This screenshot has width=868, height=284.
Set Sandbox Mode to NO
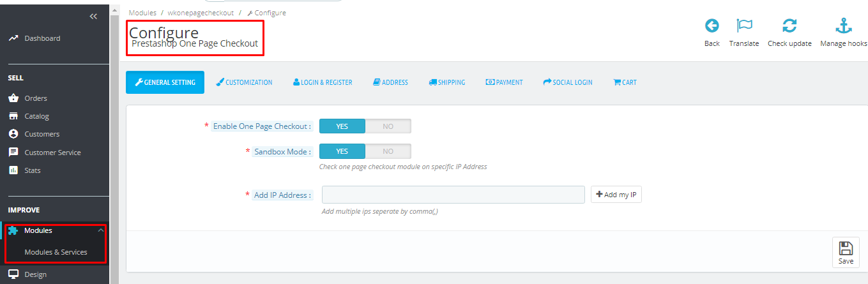[388, 151]
